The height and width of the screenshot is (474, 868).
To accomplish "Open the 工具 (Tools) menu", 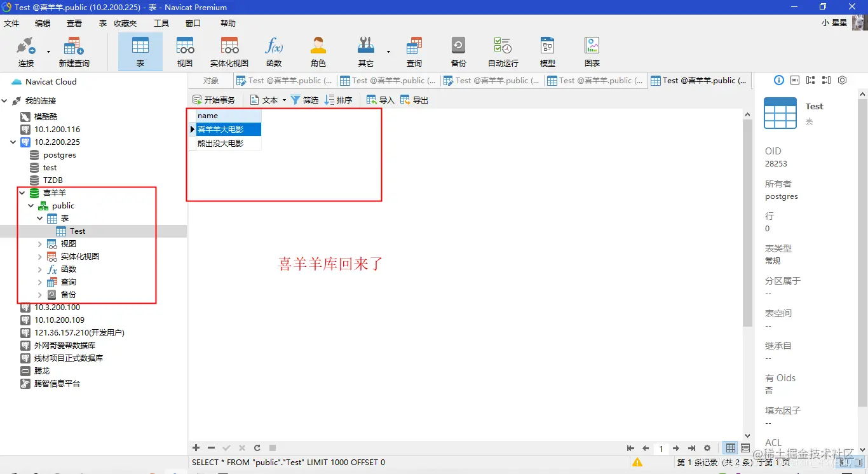I will 161,23.
